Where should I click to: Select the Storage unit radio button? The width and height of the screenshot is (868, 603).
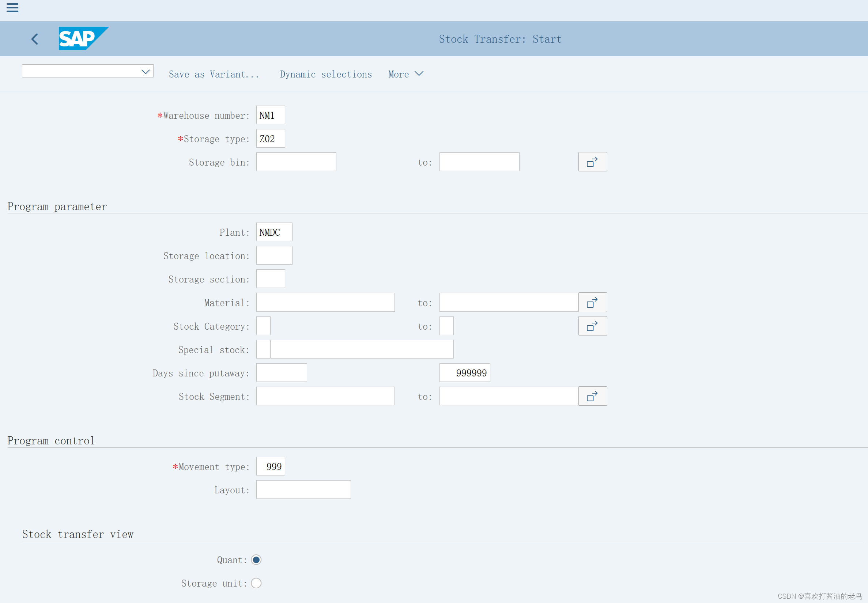(x=256, y=583)
